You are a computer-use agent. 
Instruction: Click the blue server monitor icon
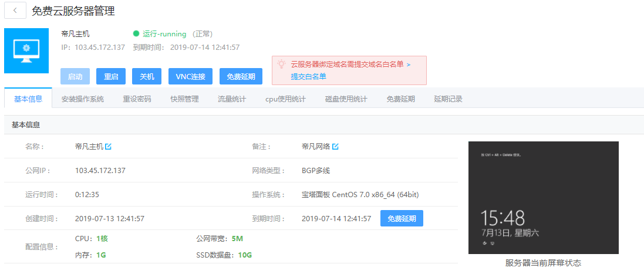(26, 51)
